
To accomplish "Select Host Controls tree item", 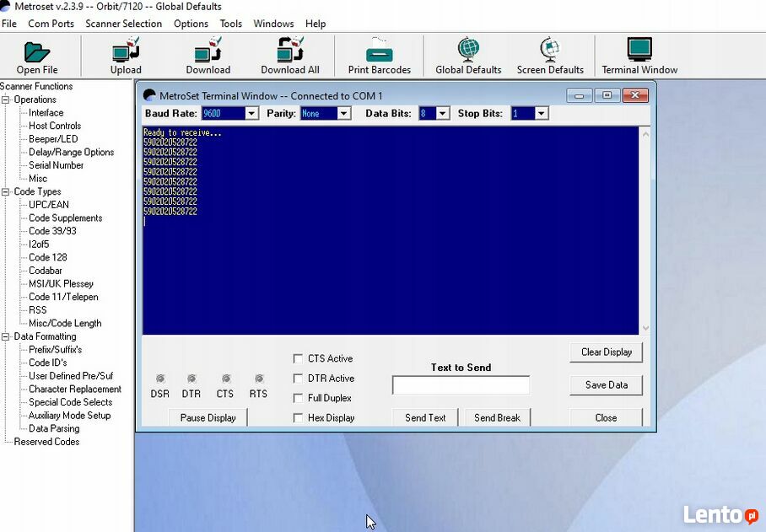I will pyautogui.click(x=55, y=126).
